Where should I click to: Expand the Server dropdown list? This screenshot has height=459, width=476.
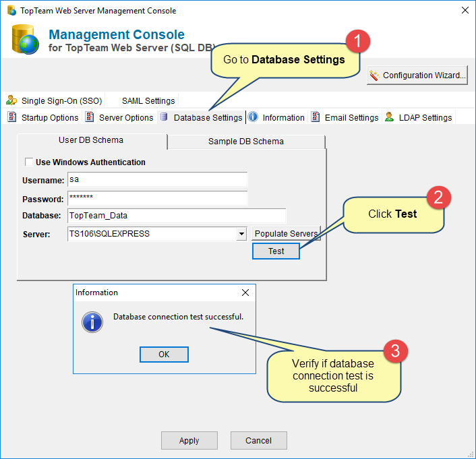click(x=241, y=234)
